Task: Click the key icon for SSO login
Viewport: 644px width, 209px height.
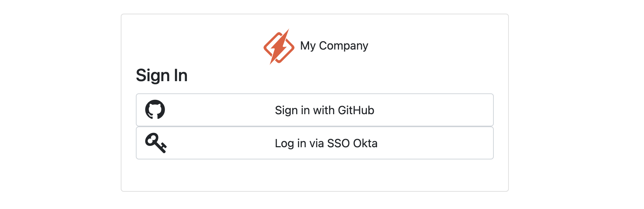Action: click(156, 143)
